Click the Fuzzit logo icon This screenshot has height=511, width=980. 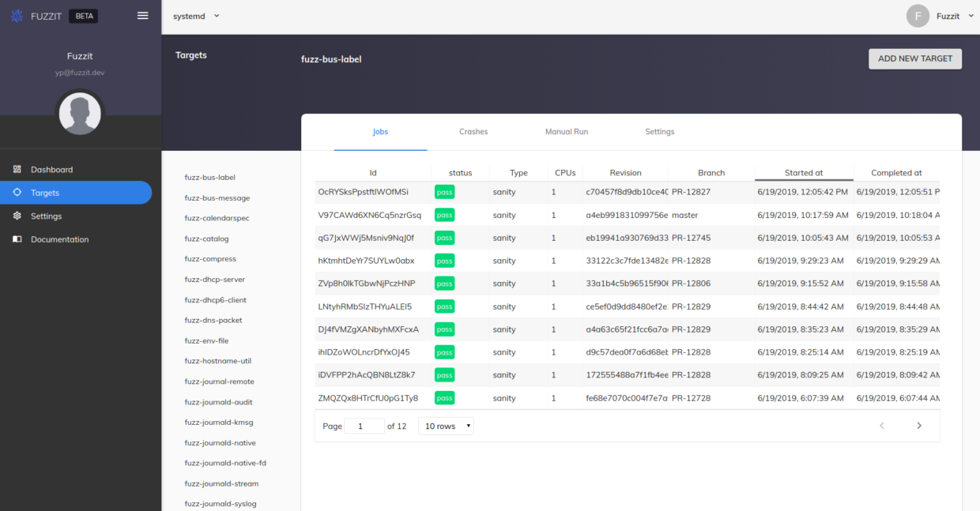pos(16,16)
